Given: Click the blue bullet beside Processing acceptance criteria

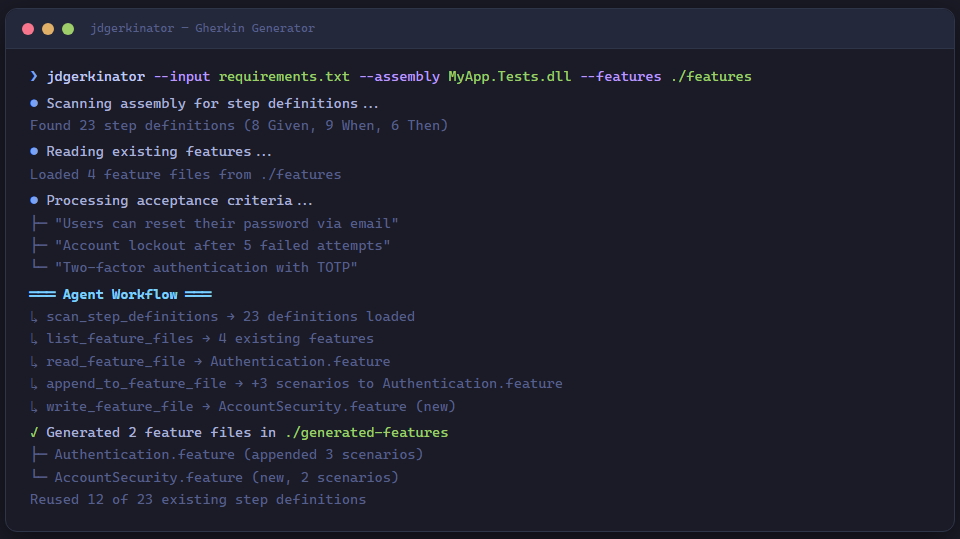Looking at the screenshot, I should [x=34, y=201].
